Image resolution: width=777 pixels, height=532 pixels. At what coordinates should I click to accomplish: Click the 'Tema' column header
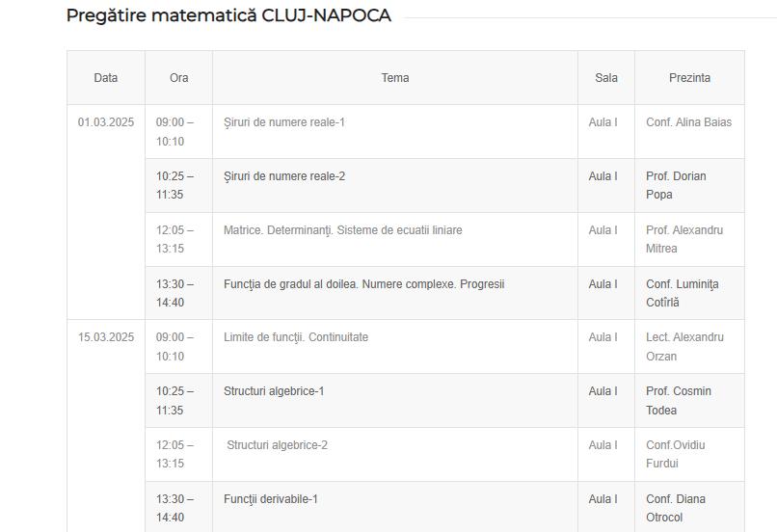point(395,78)
